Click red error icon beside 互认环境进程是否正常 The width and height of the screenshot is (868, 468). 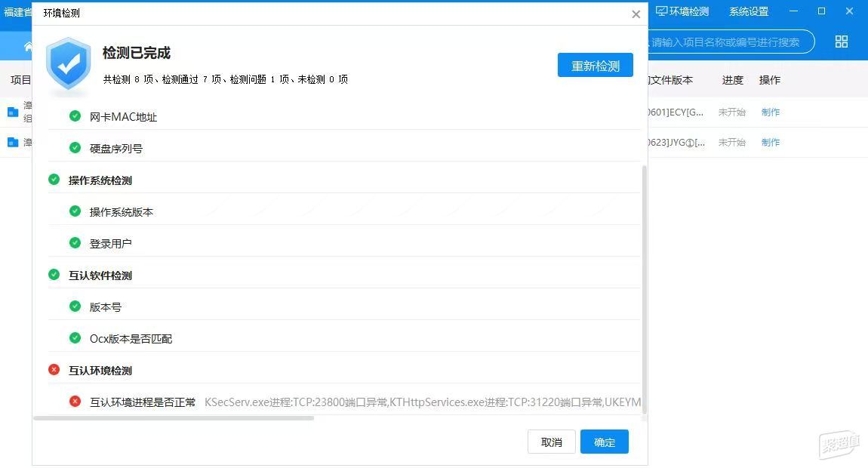coord(75,402)
